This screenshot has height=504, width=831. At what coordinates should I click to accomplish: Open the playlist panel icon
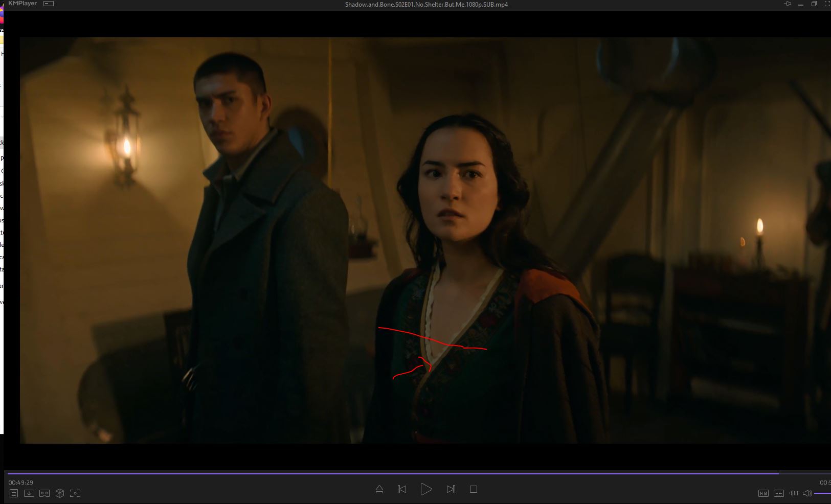point(14,493)
